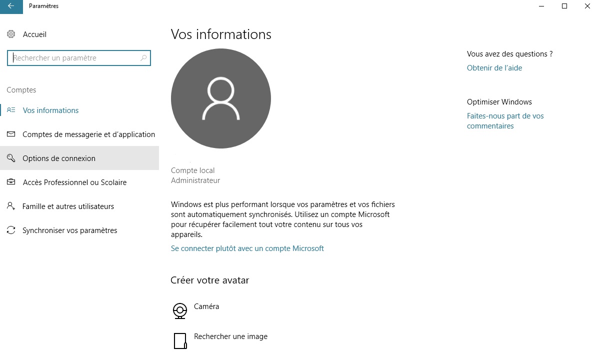Click the Obtenir de l'aide link
Screen dimensions: 596x364
(x=494, y=68)
